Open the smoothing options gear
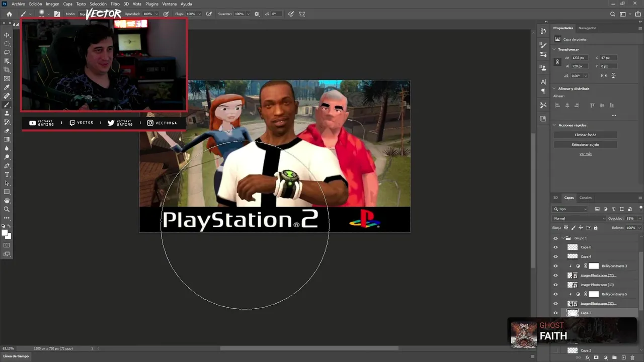Viewport: 644px width, 362px height. (x=257, y=14)
